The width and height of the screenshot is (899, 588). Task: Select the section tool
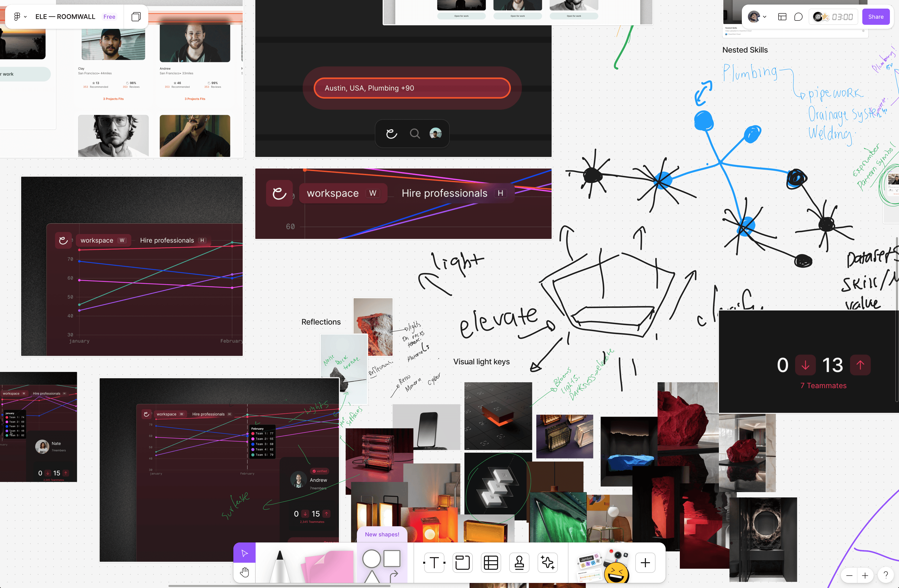(x=462, y=563)
